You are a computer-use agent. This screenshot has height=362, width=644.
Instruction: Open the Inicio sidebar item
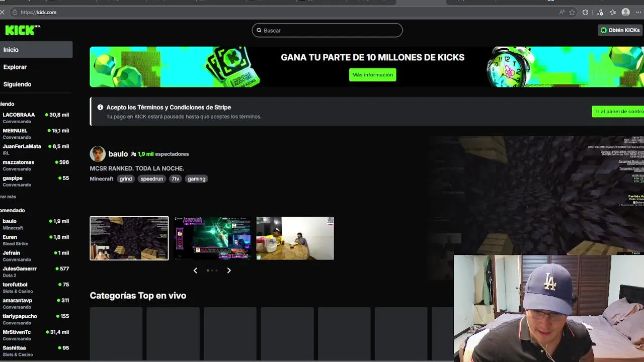tap(36, 50)
